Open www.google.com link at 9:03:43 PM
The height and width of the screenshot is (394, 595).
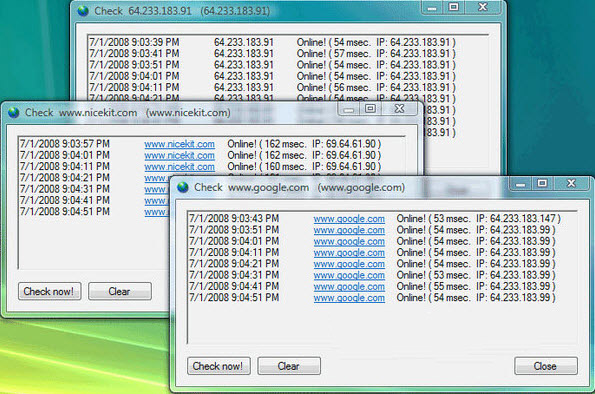coord(349,219)
